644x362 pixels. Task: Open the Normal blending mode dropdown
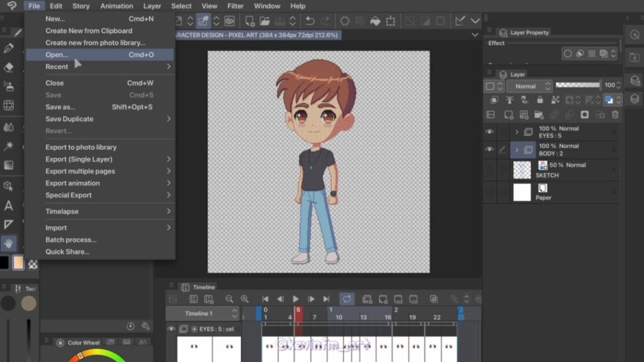pos(526,86)
